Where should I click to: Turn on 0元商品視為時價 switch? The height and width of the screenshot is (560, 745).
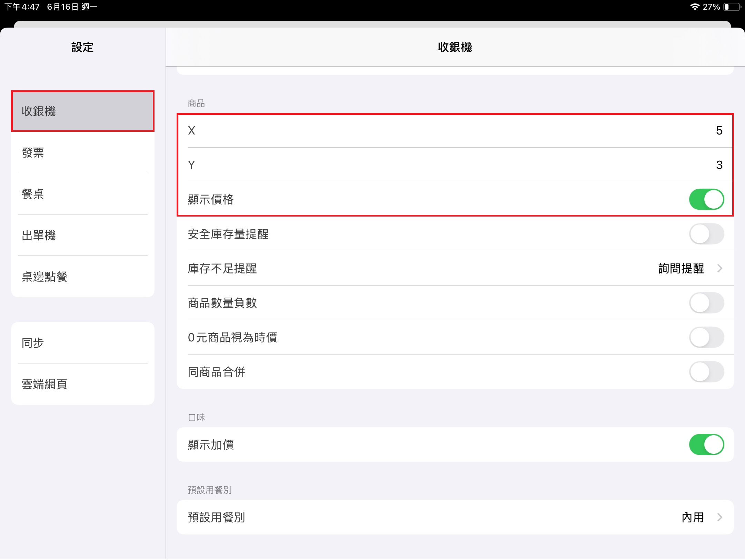click(706, 337)
